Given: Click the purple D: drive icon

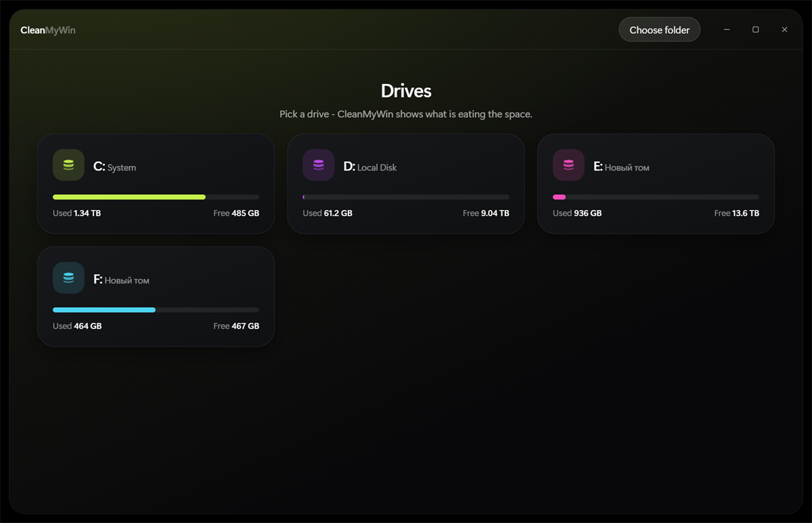Looking at the screenshot, I should click(319, 165).
